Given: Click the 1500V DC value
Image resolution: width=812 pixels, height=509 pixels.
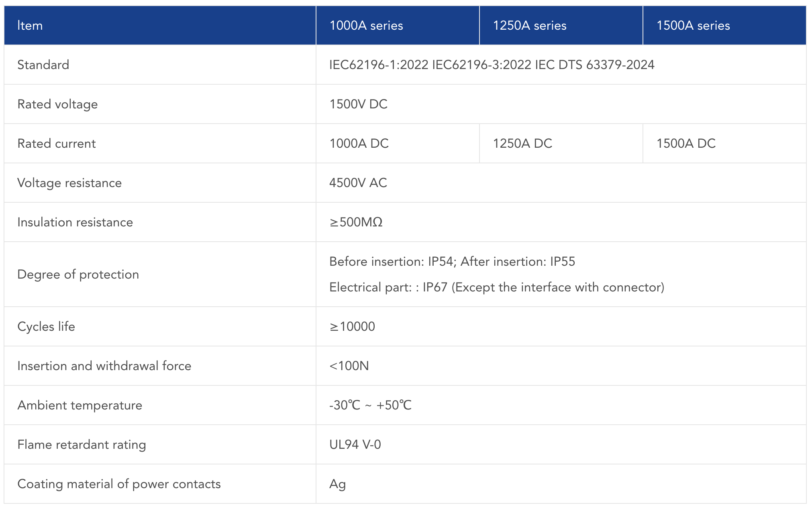Looking at the screenshot, I should (358, 104).
